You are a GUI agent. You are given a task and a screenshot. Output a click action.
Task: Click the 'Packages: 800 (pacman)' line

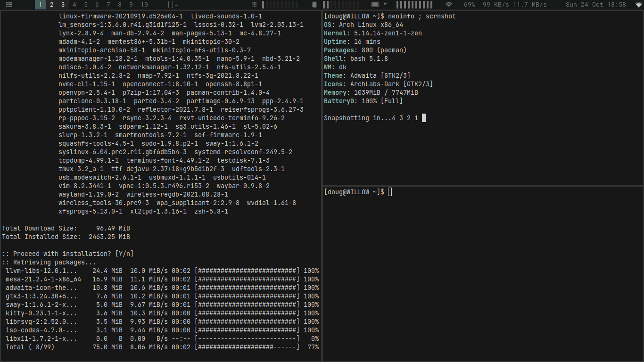(365, 50)
